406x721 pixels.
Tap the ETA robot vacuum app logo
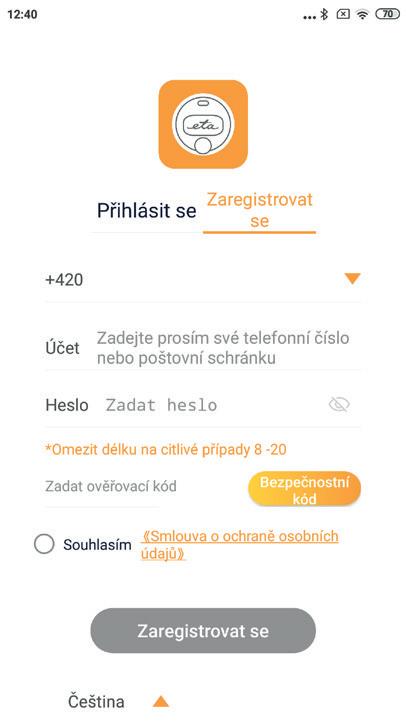(203, 124)
